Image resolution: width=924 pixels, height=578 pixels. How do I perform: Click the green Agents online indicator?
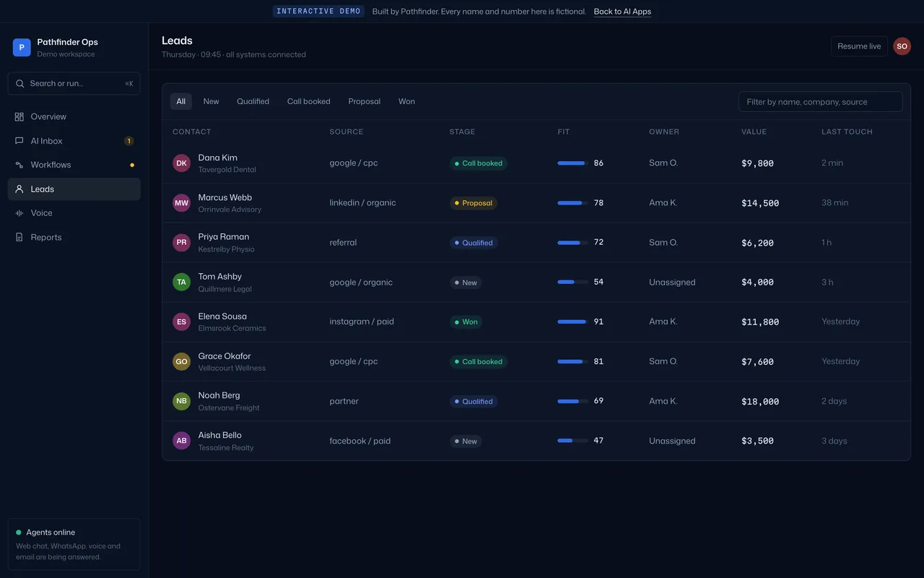coord(19,532)
